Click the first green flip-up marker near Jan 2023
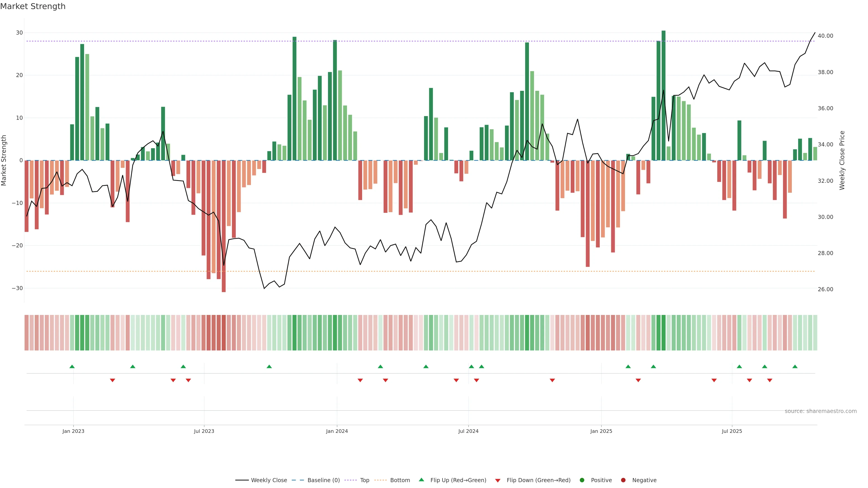This screenshot has height=488, width=868. pos(72,366)
